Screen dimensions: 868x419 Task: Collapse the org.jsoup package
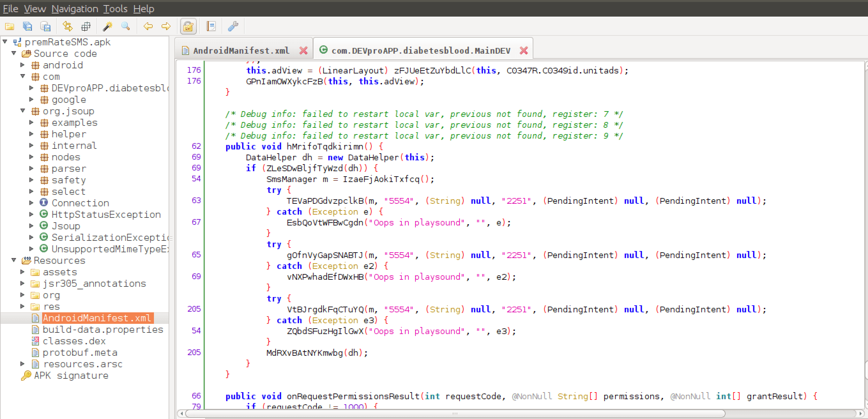(x=23, y=110)
